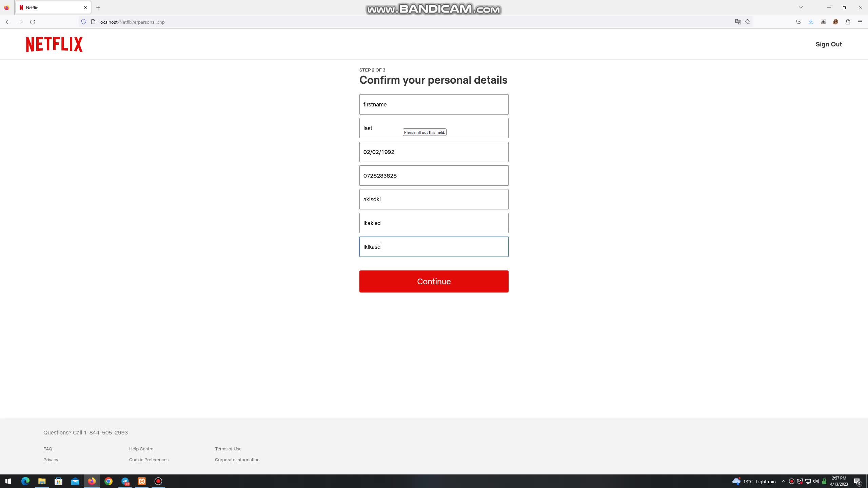
Task: Toggle the bookmark star in the address bar
Action: (748, 22)
